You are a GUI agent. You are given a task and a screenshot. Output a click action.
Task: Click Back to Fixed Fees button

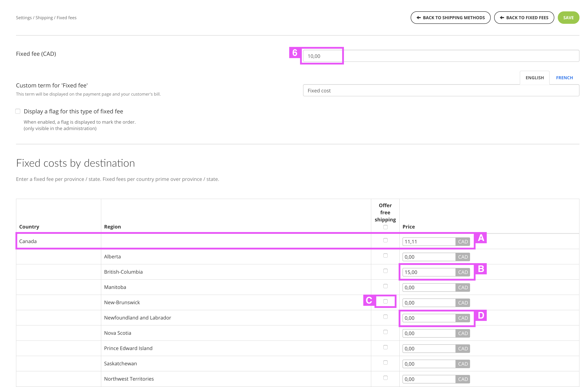[524, 18]
